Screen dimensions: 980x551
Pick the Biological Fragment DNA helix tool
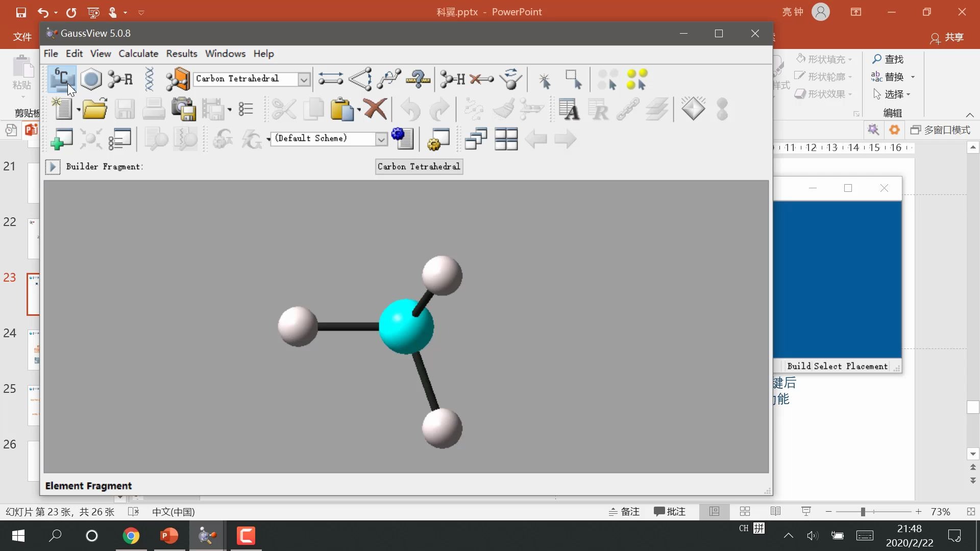pyautogui.click(x=149, y=79)
